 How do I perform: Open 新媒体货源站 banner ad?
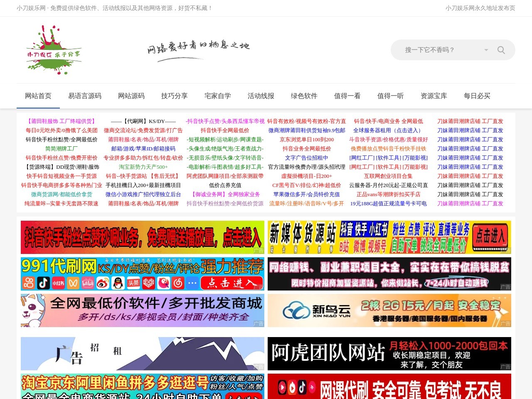coord(389,237)
